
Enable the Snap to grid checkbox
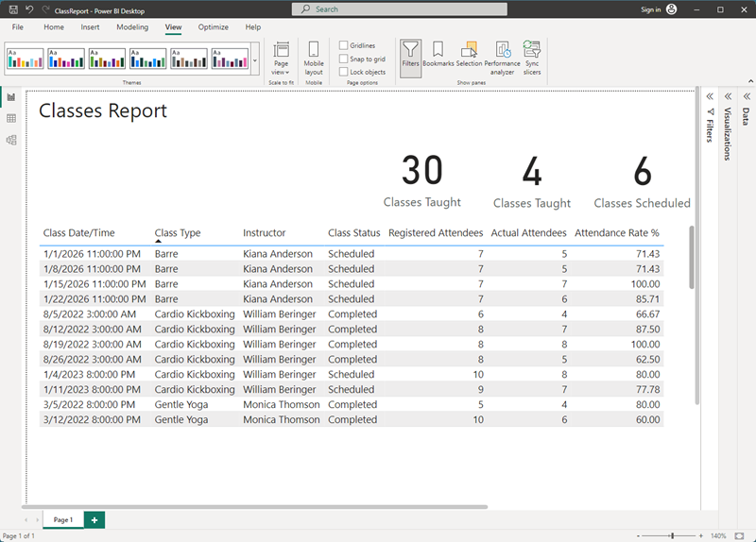pyautogui.click(x=343, y=59)
